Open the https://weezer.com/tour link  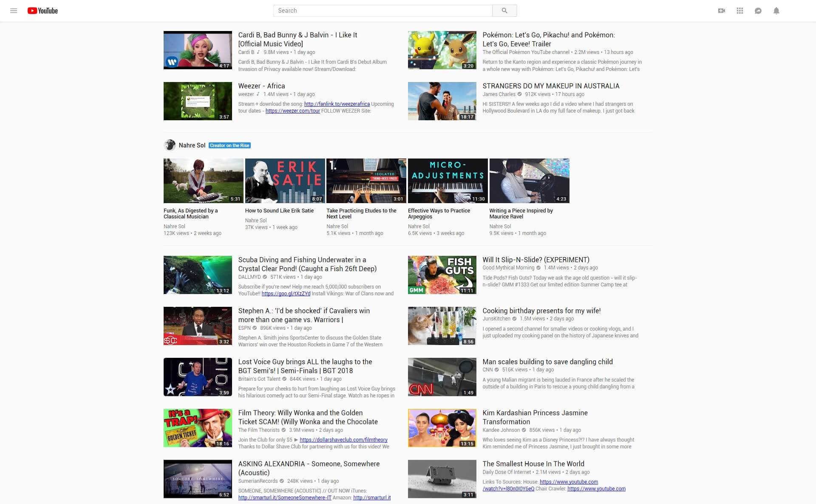[292, 111]
